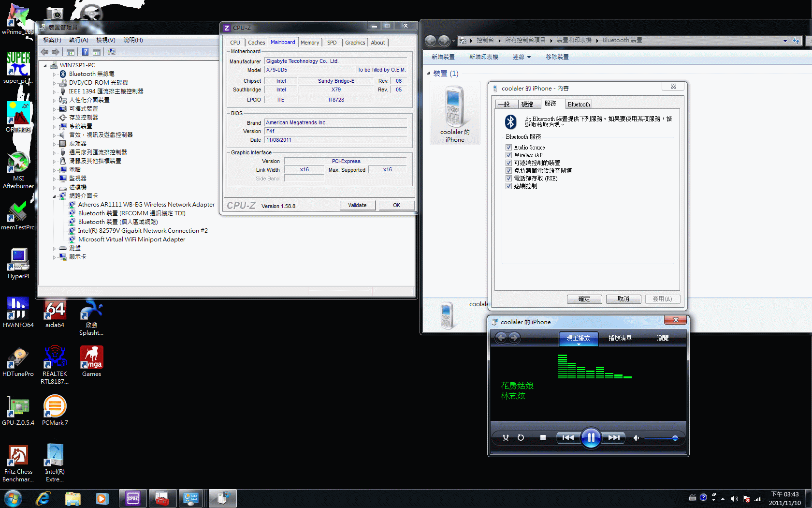Expand the Bluetooth 無線電 tree node
812x508 pixels.
tap(54, 74)
